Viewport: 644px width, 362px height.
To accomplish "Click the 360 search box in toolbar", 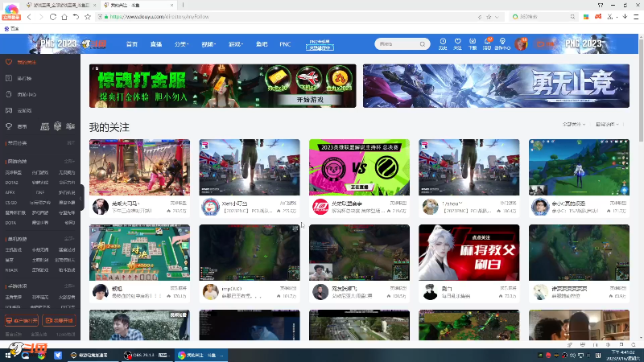I will click(543, 17).
